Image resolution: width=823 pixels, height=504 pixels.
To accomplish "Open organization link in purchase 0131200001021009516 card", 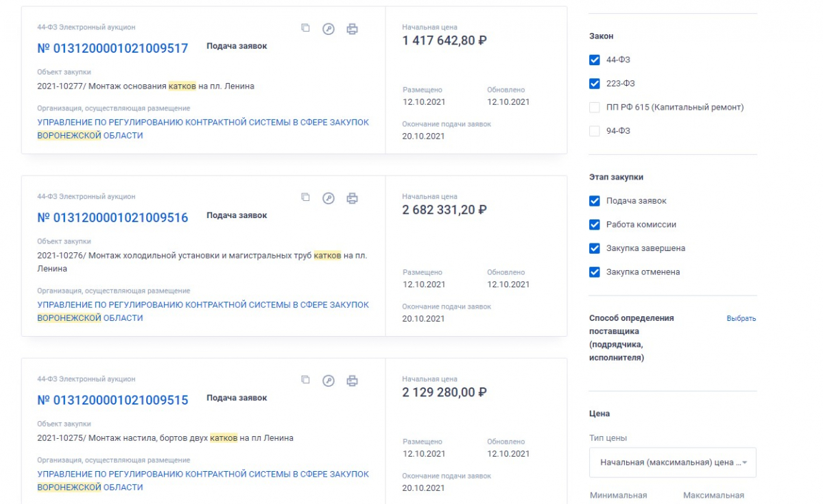I will pyautogui.click(x=203, y=311).
